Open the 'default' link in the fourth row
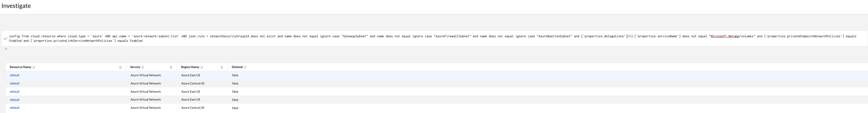 click(15, 100)
